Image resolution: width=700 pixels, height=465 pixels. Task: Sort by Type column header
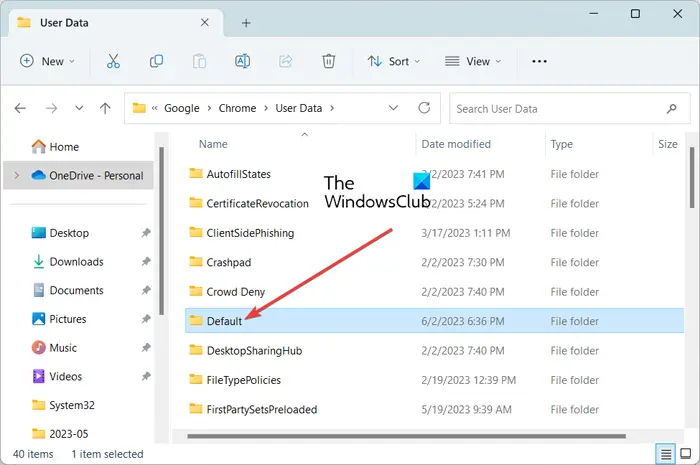click(x=562, y=144)
